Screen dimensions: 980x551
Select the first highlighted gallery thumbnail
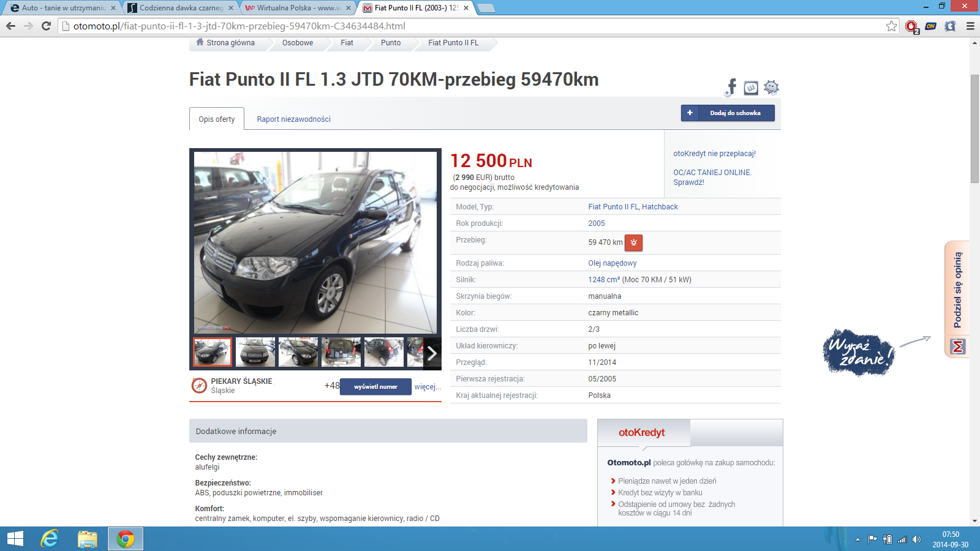213,352
